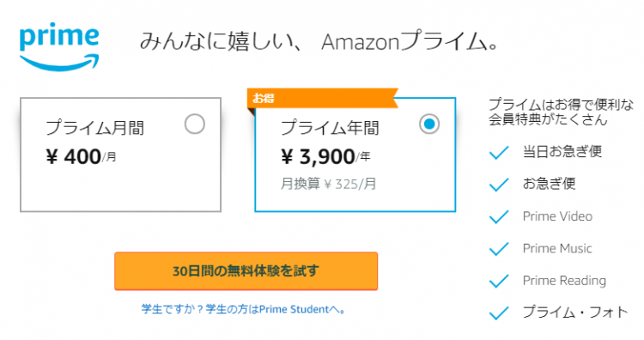Select the プライム月間 radio button

coord(195,124)
